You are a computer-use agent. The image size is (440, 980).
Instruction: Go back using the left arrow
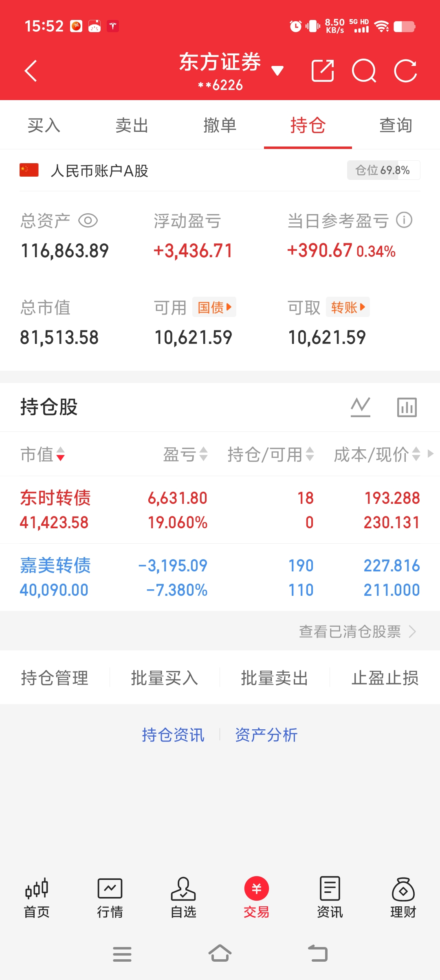(31, 71)
